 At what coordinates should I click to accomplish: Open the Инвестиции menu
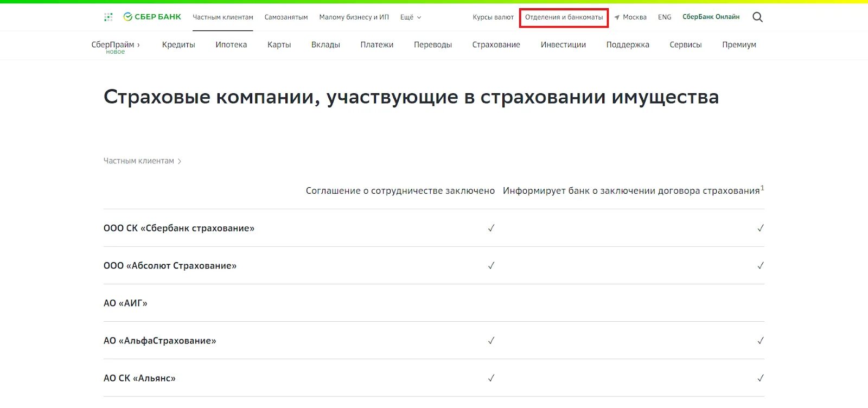pyautogui.click(x=563, y=45)
